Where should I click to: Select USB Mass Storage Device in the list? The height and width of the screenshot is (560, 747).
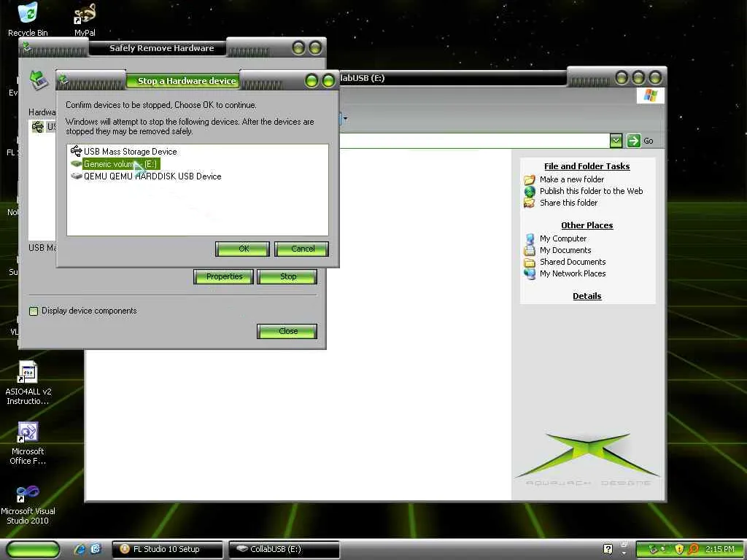(130, 152)
